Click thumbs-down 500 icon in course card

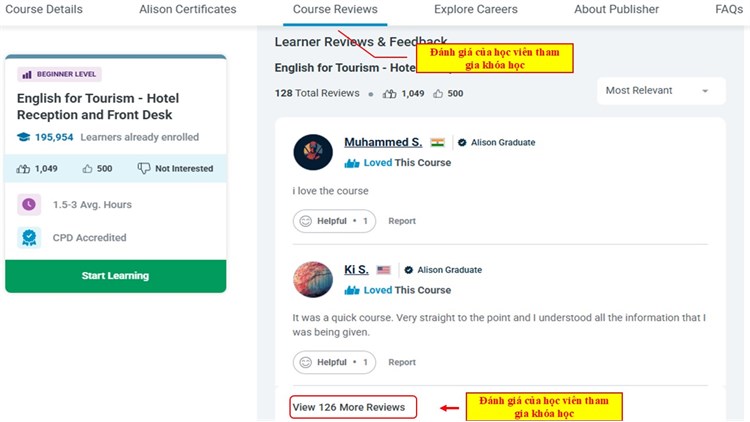pos(87,168)
